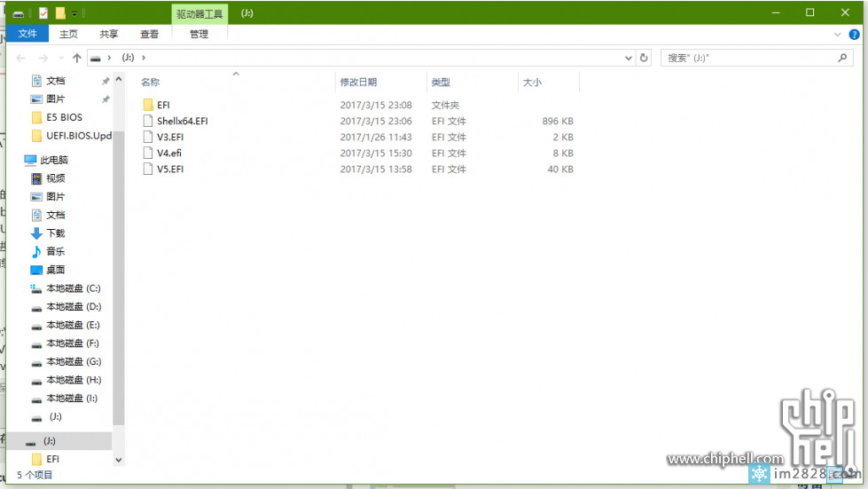Open address bar history dropdown

coord(628,58)
